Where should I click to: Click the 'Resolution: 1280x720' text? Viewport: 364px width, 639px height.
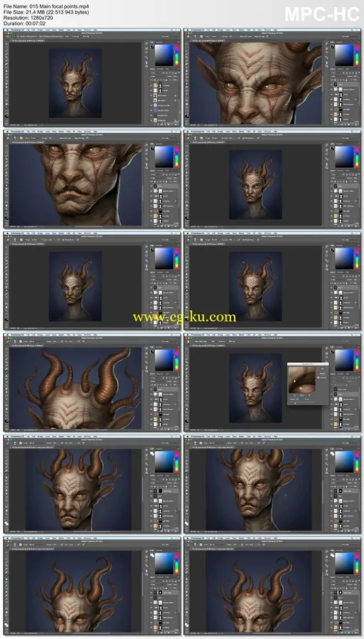[x=28, y=18]
